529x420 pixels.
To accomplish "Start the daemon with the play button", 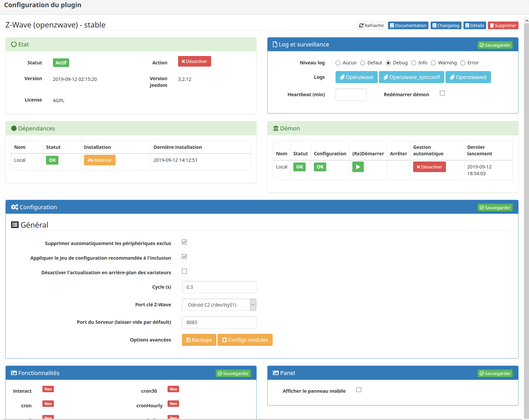I will [358, 167].
